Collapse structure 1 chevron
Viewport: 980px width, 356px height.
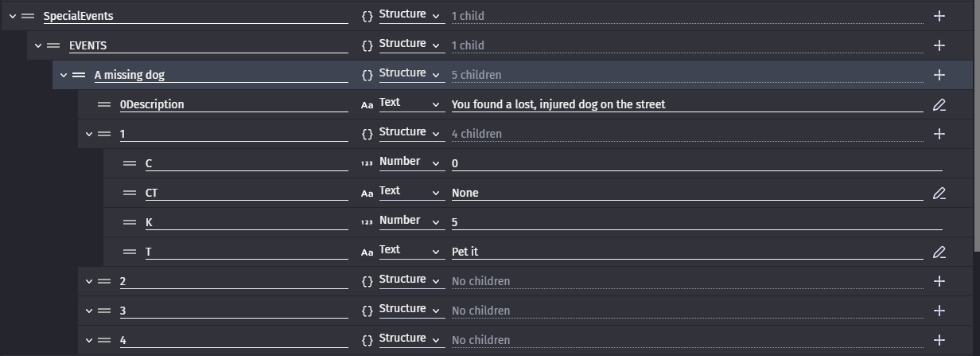pos(89,134)
